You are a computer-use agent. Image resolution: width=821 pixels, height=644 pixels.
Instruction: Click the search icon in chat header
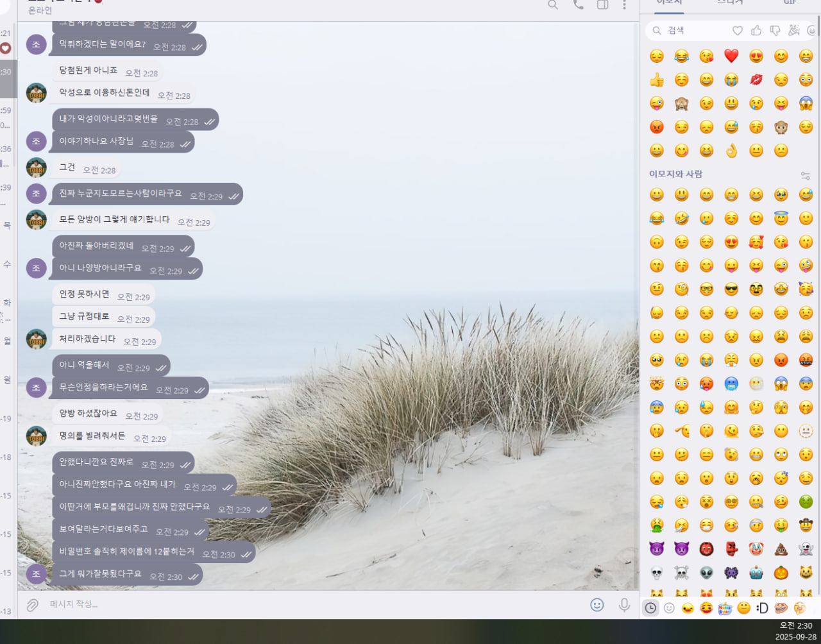coord(553,5)
